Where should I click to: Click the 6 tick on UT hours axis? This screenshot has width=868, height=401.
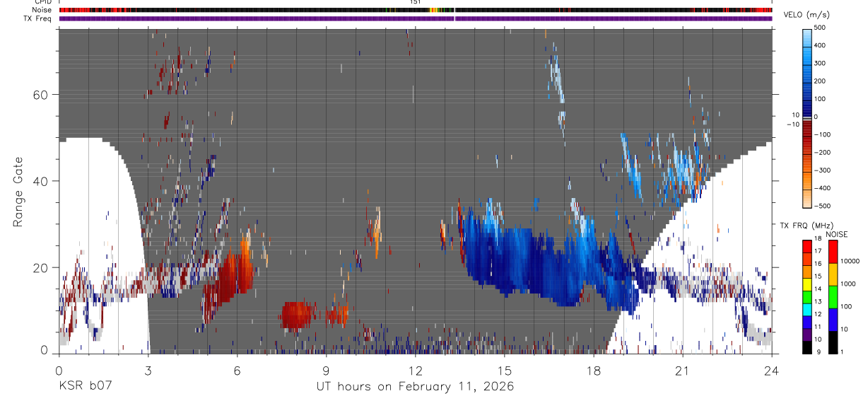point(237,370)
